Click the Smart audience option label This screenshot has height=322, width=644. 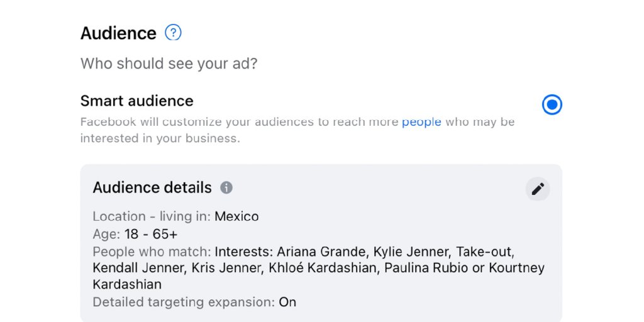click(x=136, y=101)
